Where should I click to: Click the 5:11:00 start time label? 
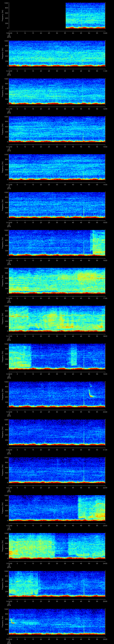click(9, 109)
